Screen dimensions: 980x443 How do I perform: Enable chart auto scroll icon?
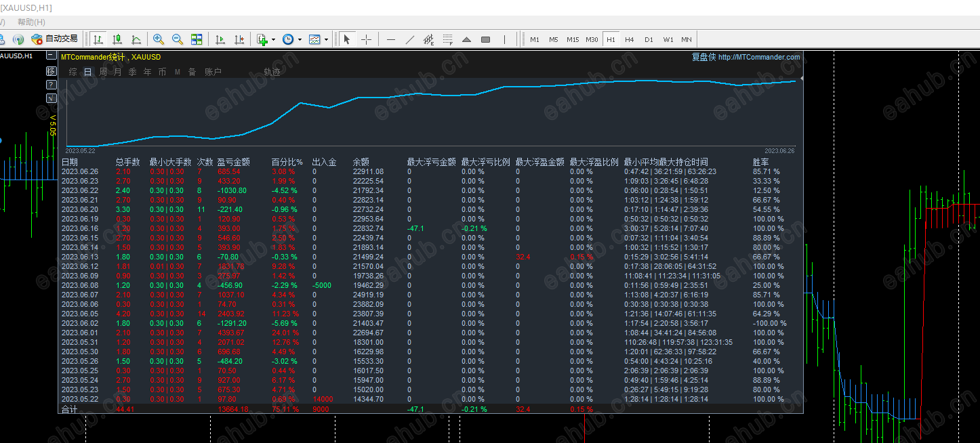click(220, 39)
